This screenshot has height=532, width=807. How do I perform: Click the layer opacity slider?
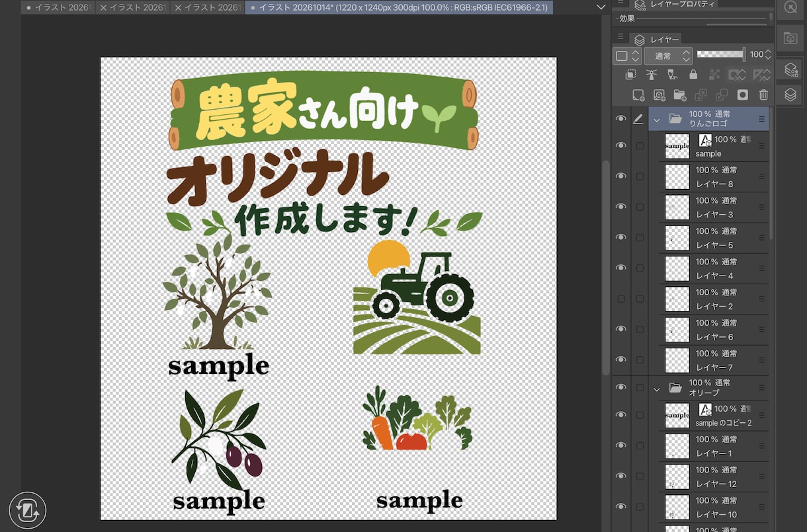pos(721,55)
